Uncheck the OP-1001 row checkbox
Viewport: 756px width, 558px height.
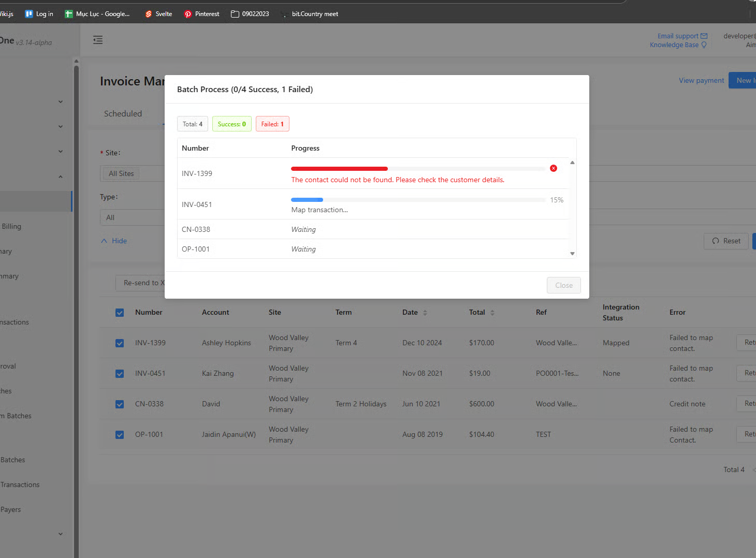click(120, 435)
